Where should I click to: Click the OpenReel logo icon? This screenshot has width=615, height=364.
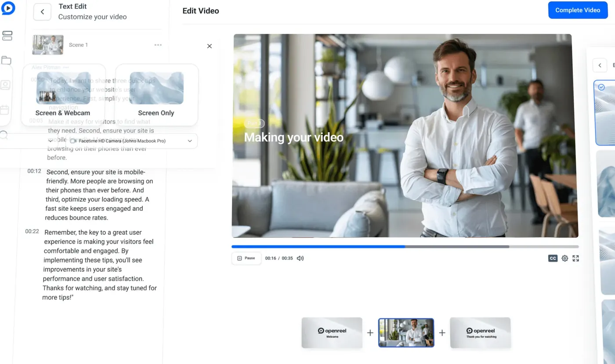[x=7, y=7]
